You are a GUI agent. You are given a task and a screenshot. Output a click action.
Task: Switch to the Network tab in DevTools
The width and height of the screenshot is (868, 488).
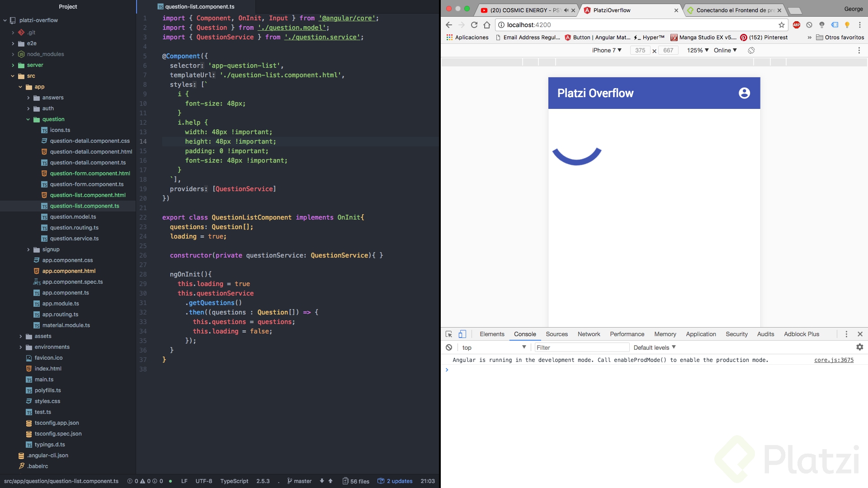click(x=589, y=334)
